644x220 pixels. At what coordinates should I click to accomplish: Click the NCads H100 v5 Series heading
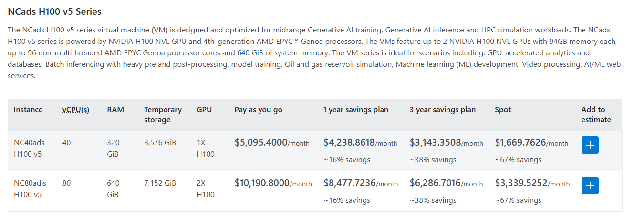[x=54, y=11]
